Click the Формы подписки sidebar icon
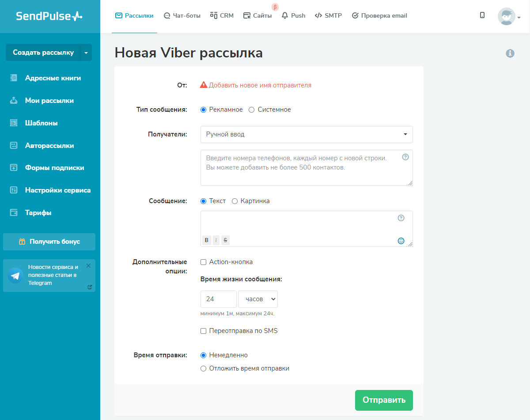 coord(14,168)
